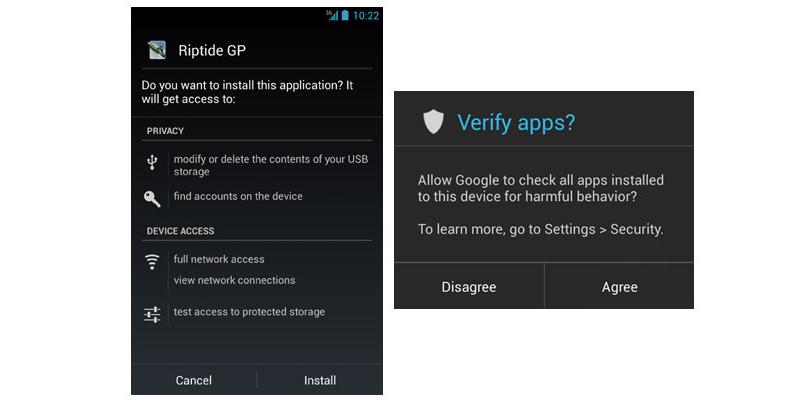
Task: Tap the sliders icon for protected storage
Action: point(152,314)
